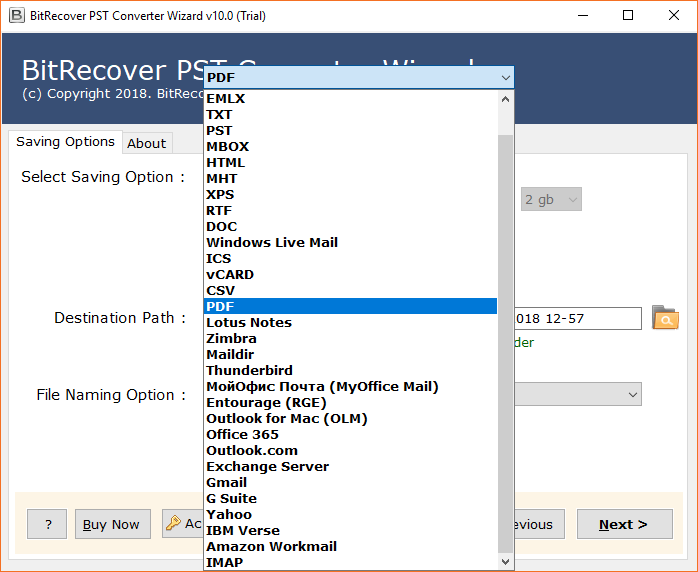Select PST in the dropdown list
698x572 pixels.
(x=350, y=130)
